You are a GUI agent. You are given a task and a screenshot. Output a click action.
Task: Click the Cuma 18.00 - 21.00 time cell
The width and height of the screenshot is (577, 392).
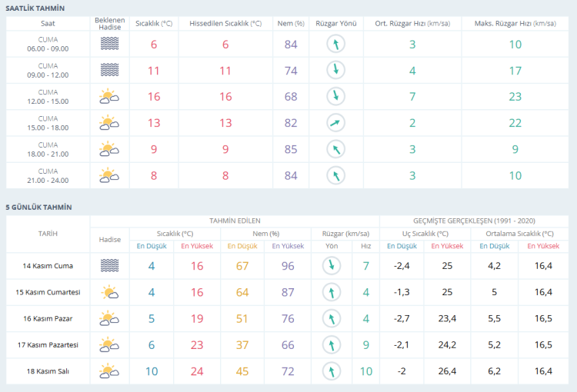click(x=48, y=149)
